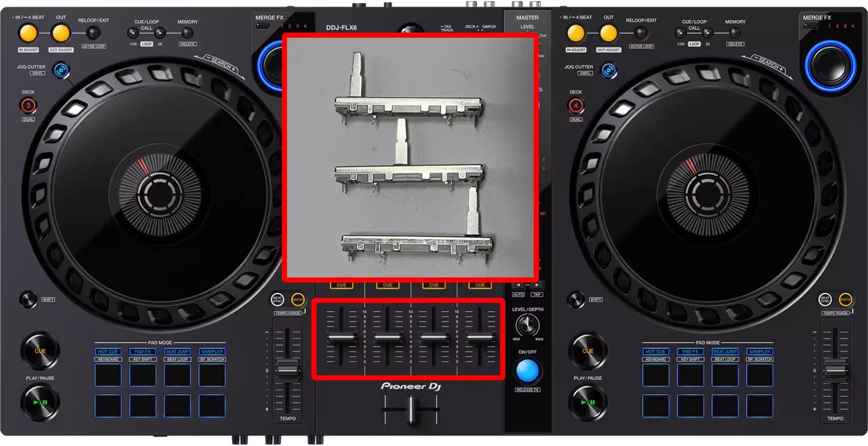Switch to DECK 4 on right side
The width and height of the screenshot is (868, 446).
point(576,106)
